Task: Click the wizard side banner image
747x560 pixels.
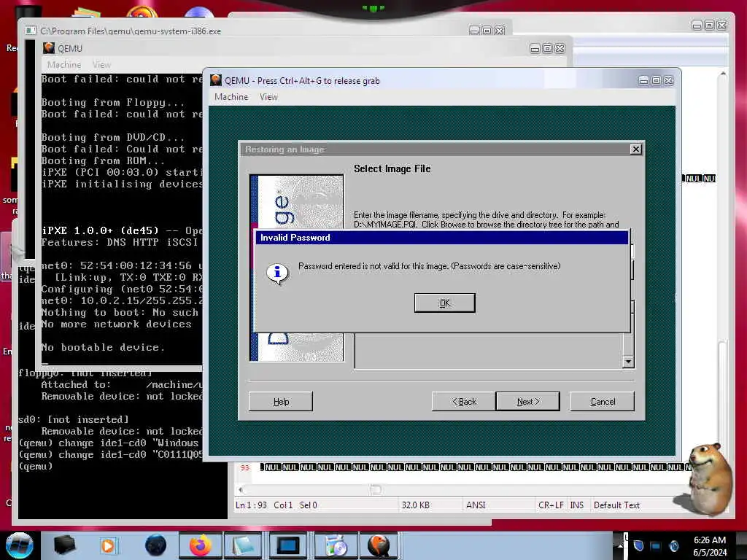Action: [296, 268]
